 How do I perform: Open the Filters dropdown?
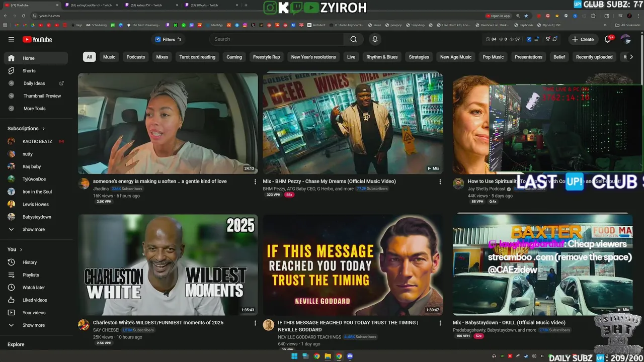168,39
